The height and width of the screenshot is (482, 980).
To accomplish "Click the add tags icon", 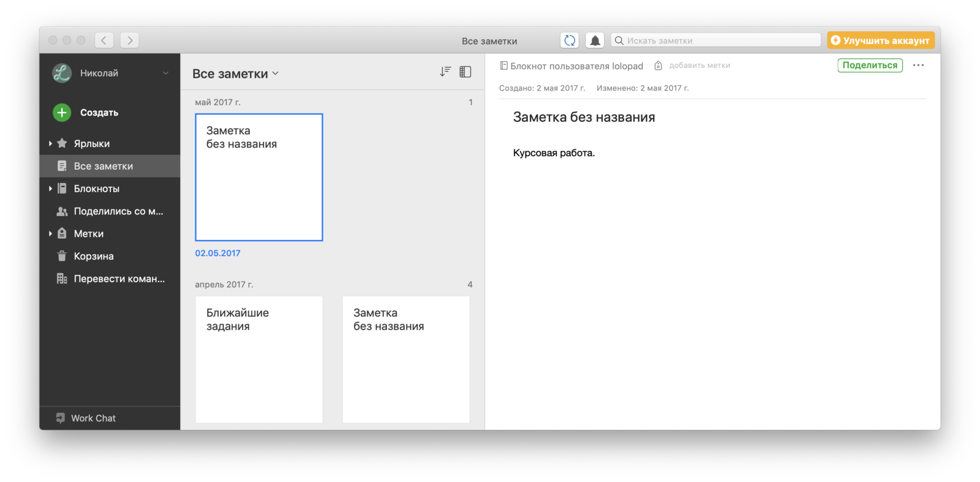I will coord(658,66).
